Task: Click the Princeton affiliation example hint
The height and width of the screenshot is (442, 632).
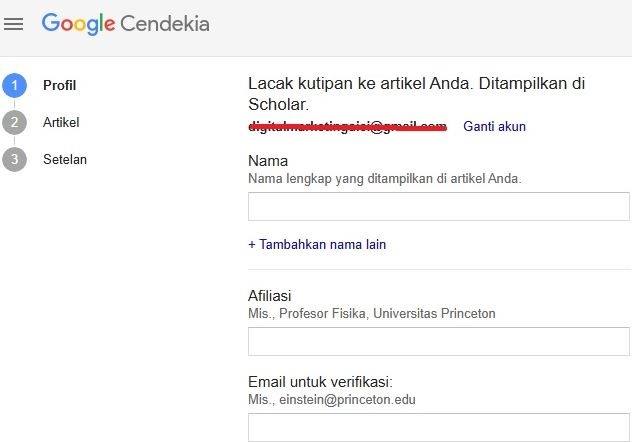Action: [x=371, y=314]
